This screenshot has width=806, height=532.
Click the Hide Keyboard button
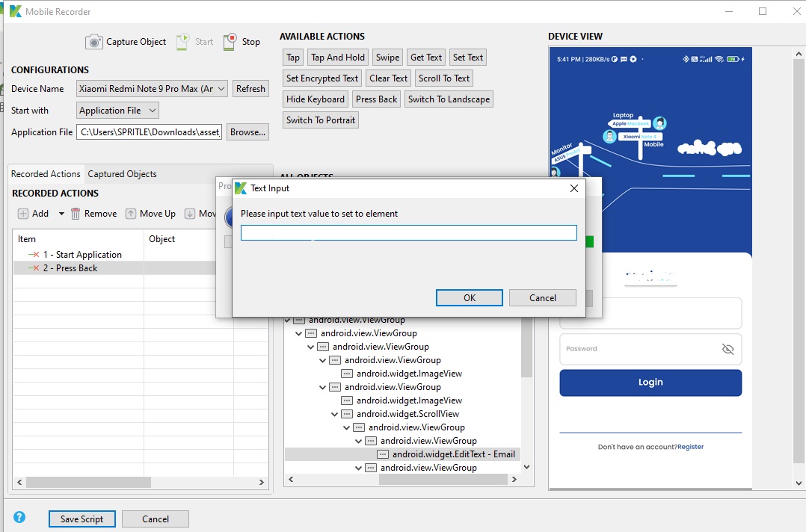tap(316, 99)
